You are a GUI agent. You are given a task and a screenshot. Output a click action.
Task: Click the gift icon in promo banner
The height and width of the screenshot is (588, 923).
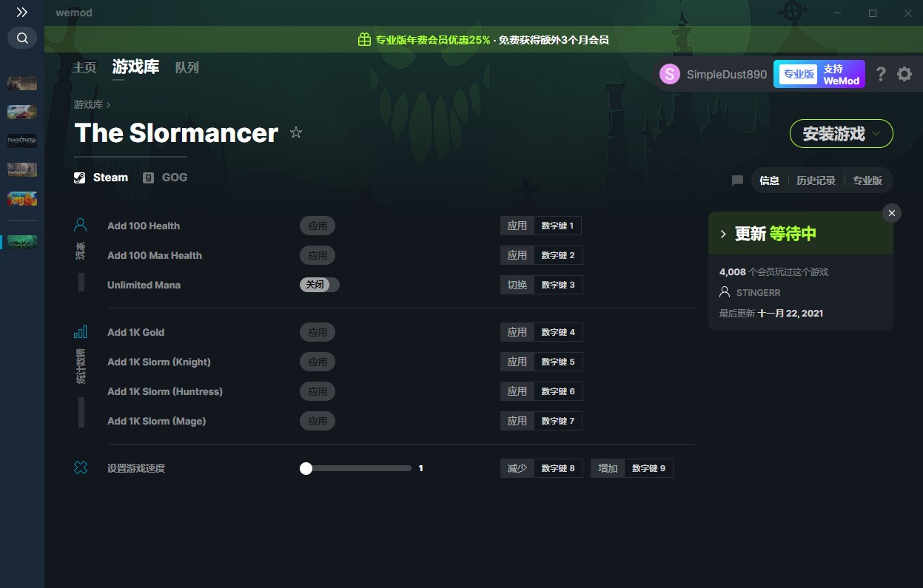364,40
